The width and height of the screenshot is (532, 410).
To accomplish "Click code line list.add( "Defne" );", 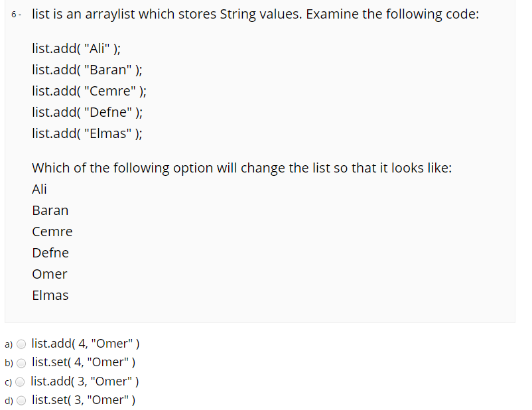I will pos(87,112).
